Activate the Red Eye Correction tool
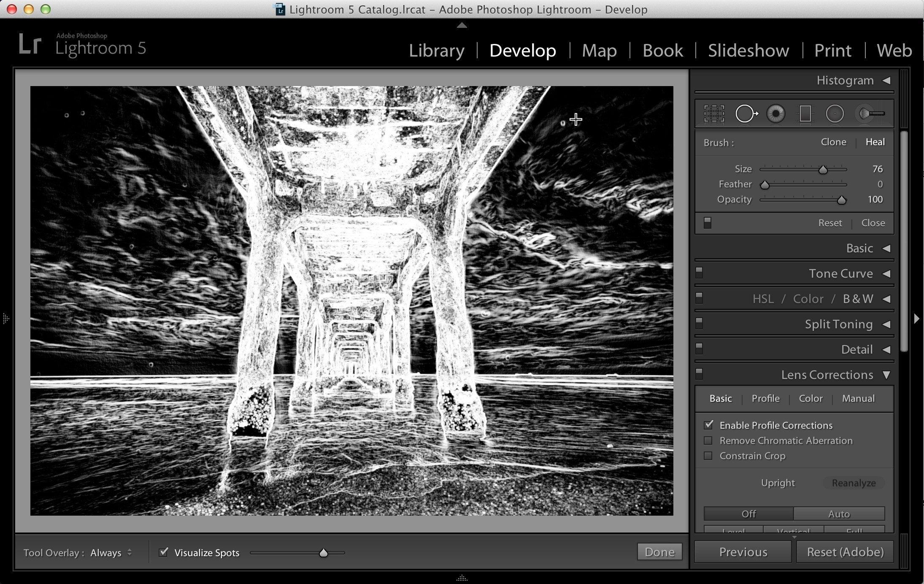The height and width of the screenshot is (584, 924). click(x=775, y=114)
